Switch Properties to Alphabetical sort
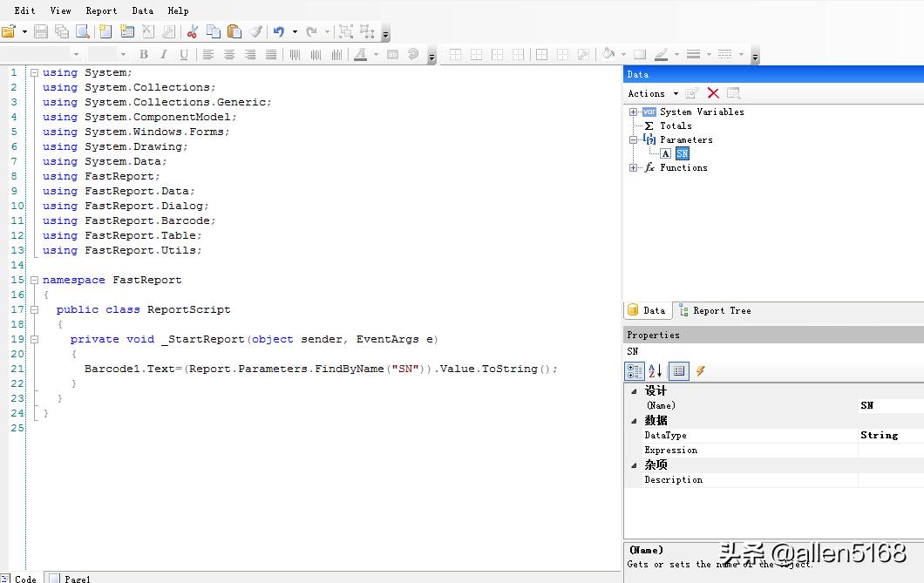The width and height of the screenshot is (924, 583). pyautogui.click(x=656, y=371)
